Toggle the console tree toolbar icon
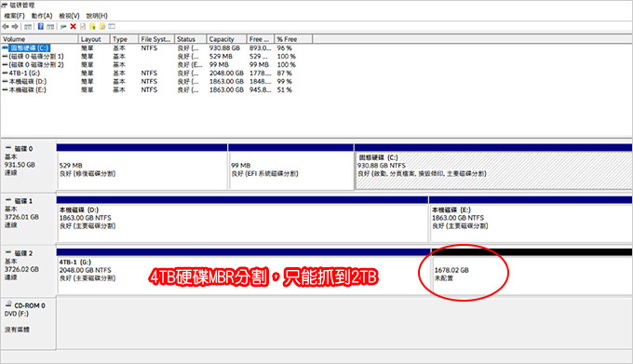The width and height of the screenshot is (633, 364). (x=28, y=27)
